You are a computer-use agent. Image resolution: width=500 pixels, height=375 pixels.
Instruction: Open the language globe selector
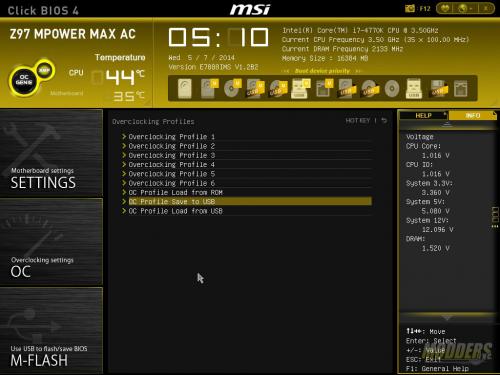463,8
